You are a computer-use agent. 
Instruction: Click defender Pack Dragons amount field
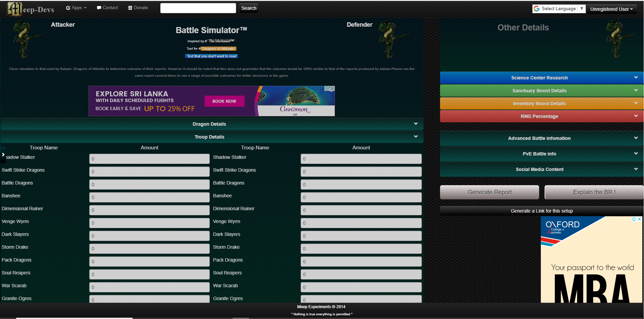pyautogui.click(x=361, y=262)
